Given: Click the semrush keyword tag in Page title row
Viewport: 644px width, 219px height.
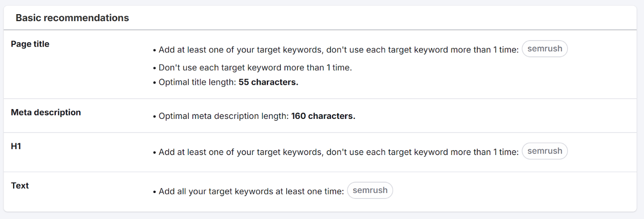Looking at the screenshot, I should coord(545,49).
